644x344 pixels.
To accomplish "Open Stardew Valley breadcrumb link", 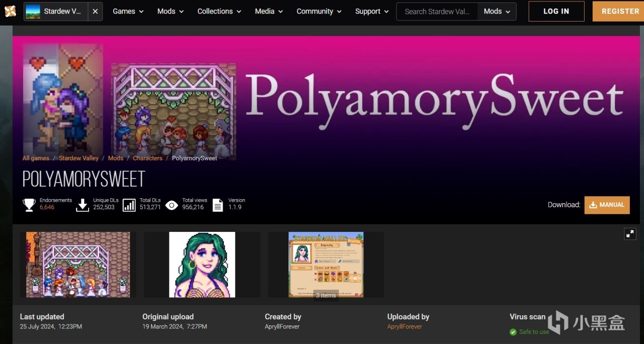I will [78, 158].
